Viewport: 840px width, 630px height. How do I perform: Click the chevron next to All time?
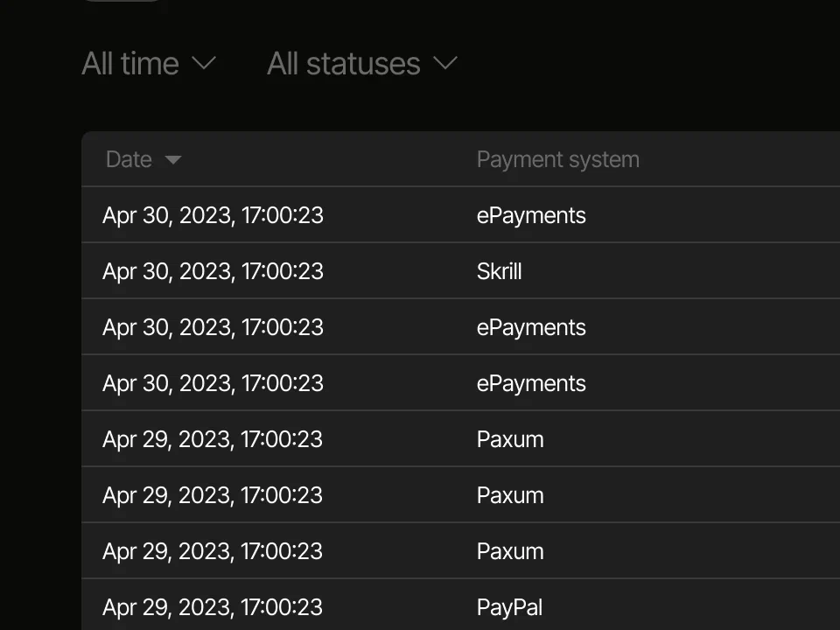coord(204,64)
